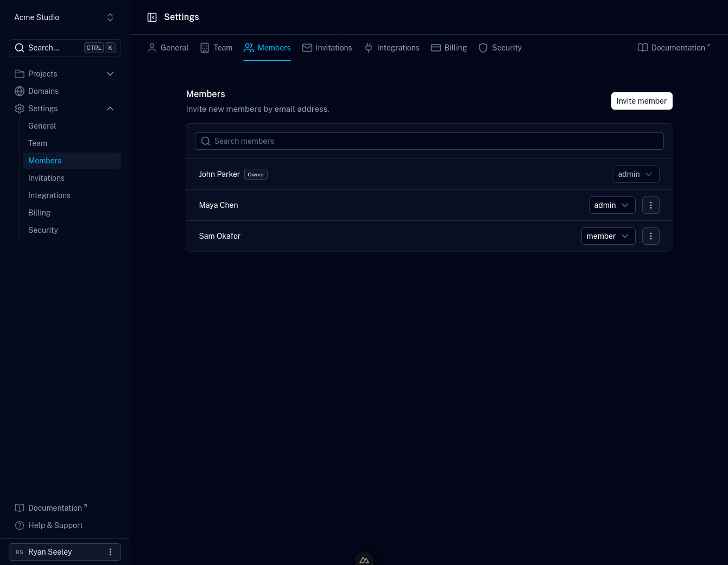The height and width of the screenshot is (565, 728).
Task: Open the Nuxt devtools icon at bottom
Action: click(364, 559)
